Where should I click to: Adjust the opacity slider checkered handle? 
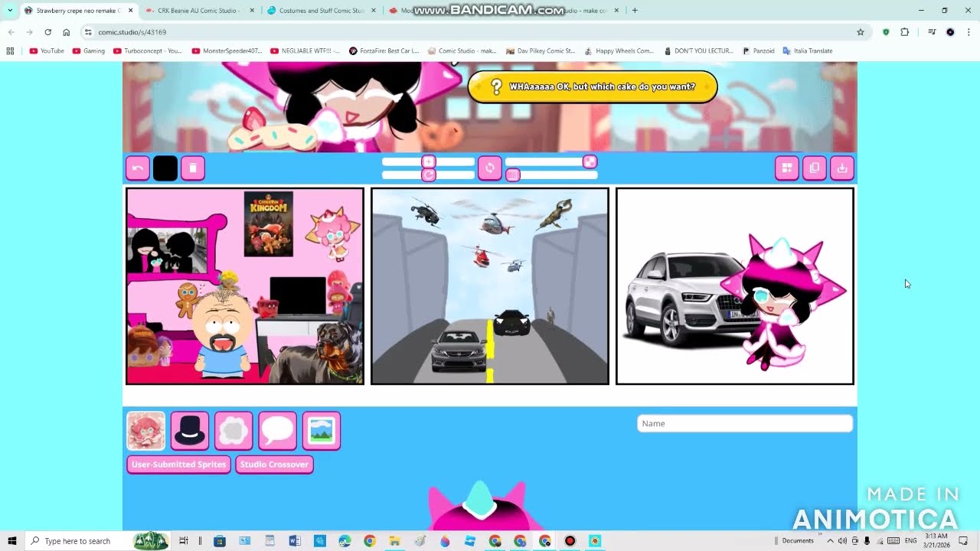(590, 161)
